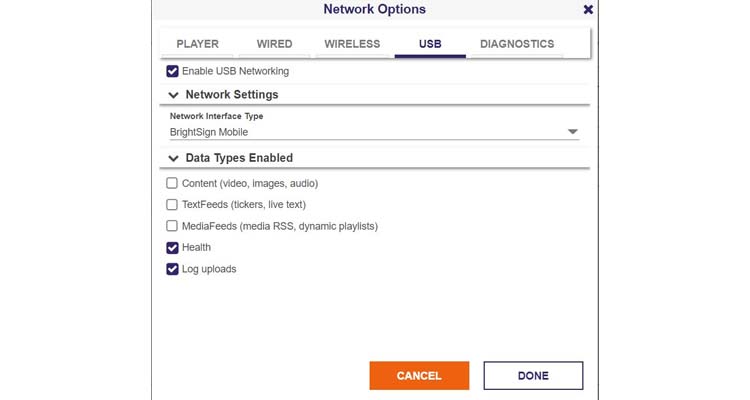The width and height of the screenshot is (750, 400).
Task: Collapse the Data Types Enabled chevron
Action: tap(173, 158)
